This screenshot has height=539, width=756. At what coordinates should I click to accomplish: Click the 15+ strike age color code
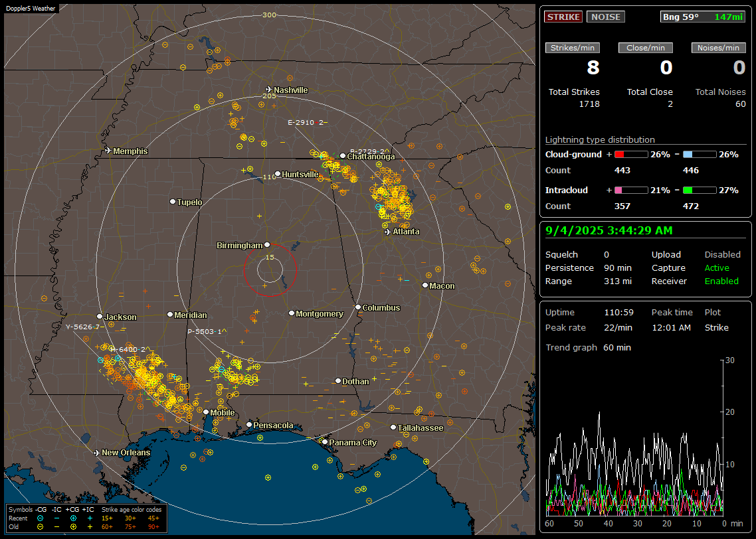(x=107, y=518)
